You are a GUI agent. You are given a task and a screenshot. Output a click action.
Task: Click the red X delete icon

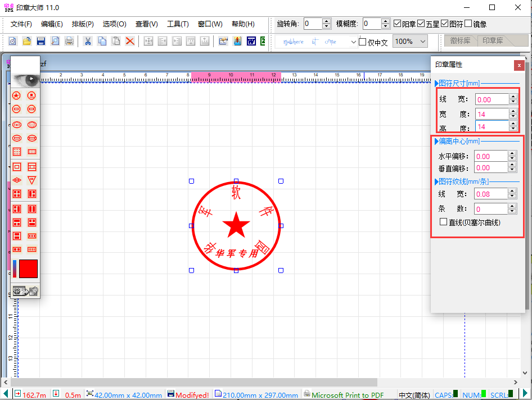[130, 41]
